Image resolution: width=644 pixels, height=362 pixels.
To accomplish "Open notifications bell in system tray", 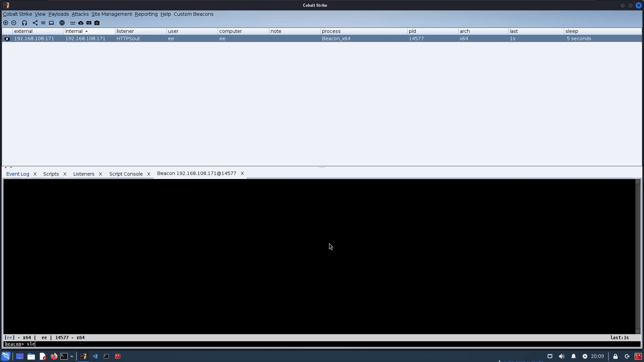I will coord(573,356).
